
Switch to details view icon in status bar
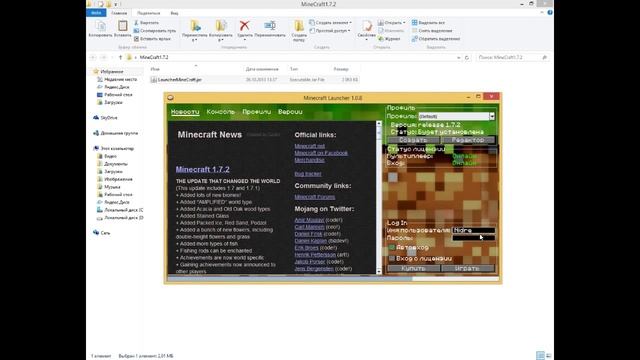(x=540, y=356)
